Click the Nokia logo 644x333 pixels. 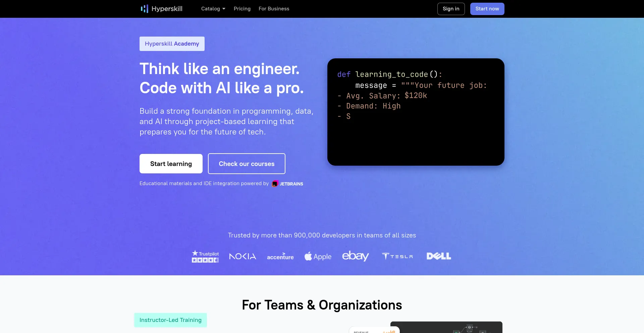pyautogui.click(x=243, y=257)
